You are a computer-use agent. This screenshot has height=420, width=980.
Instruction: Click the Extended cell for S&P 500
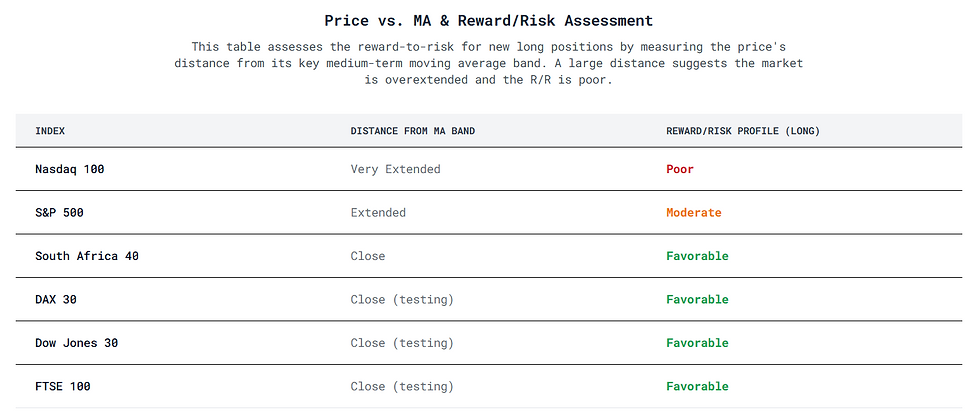tap(378, 212)
